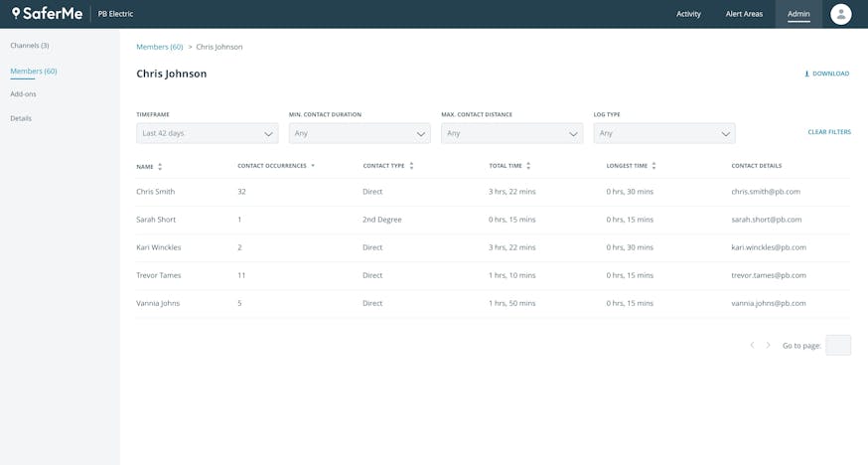
Task: Select Details in sidebar
Action: tap(21, 118)
